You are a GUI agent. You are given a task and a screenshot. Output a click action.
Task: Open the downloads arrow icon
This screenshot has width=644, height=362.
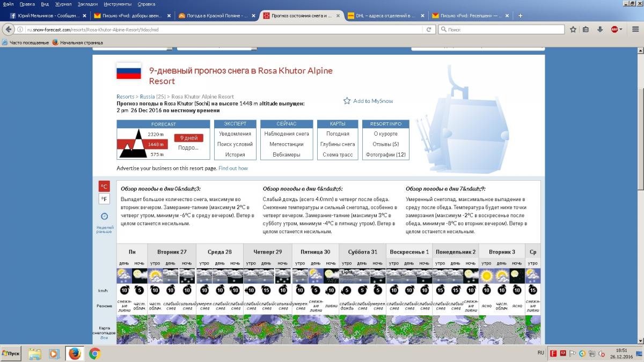[x=600, y=29]
